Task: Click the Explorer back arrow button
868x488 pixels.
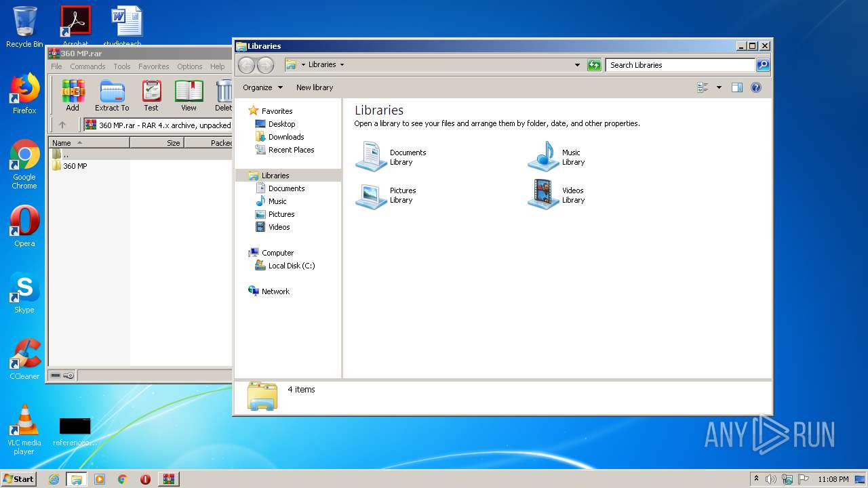Action: pos(246,65)
